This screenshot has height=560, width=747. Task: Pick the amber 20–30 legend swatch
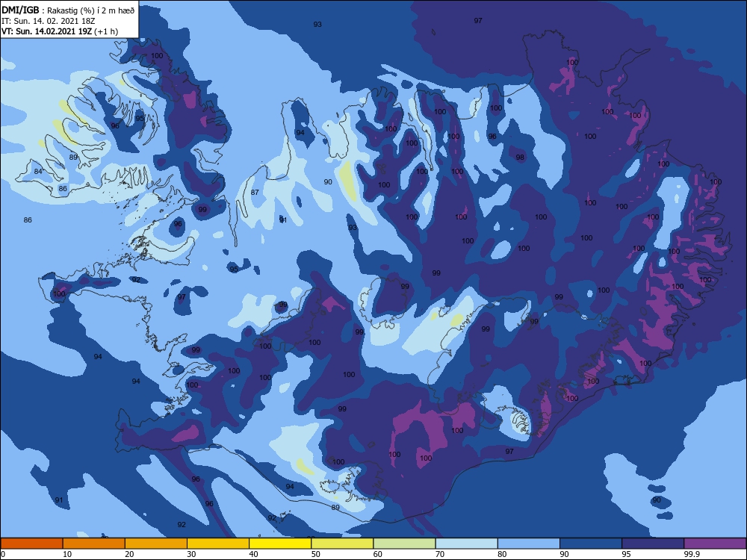(156, 544)
